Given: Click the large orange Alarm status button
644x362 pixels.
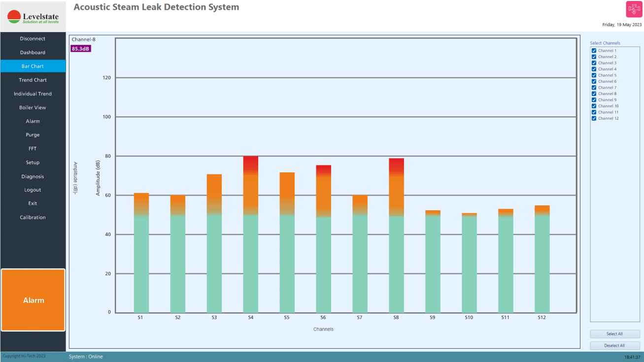Looking at the screenshot, I should pyautogui.click(x=33, y=300).
